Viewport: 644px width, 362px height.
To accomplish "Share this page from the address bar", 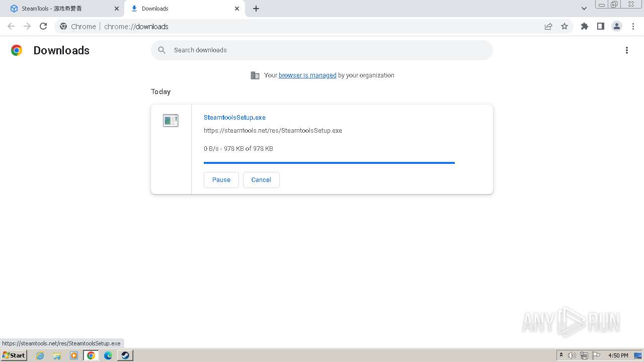I will [x=548, y=27].
